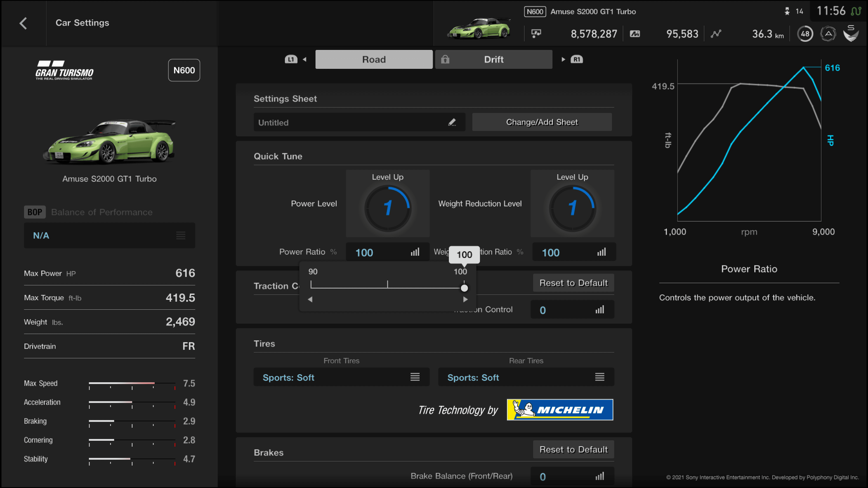Click the Change/Add Sheet button
The width and height of the screenshot is (868, 488).
(x=542, y=122)
